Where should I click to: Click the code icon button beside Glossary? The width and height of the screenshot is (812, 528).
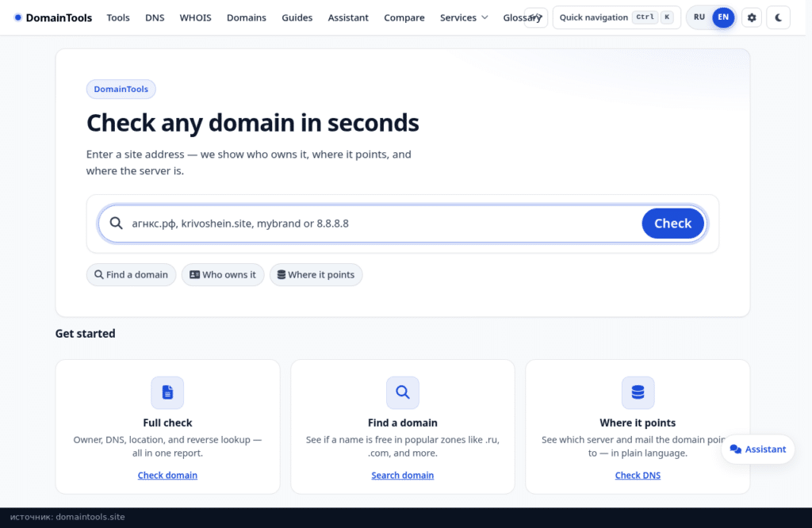pyautogui.click(x=536, y=17)
